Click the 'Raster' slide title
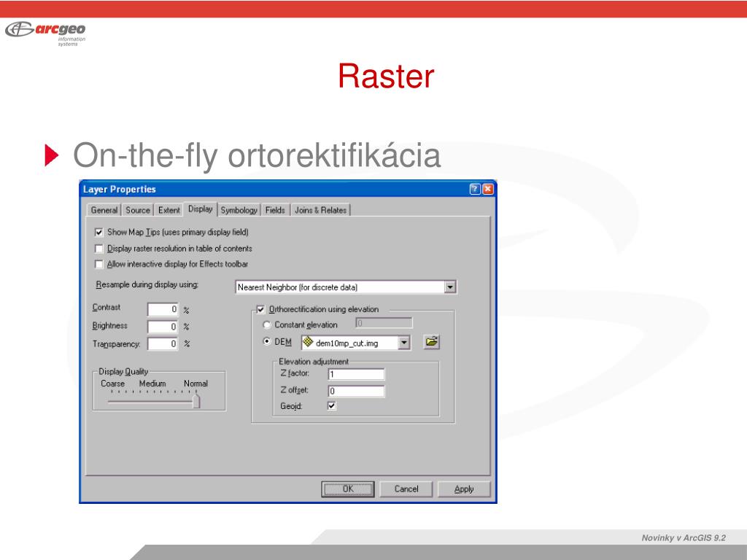This screenshot has height=560, width=747. [x=386, y=76]
